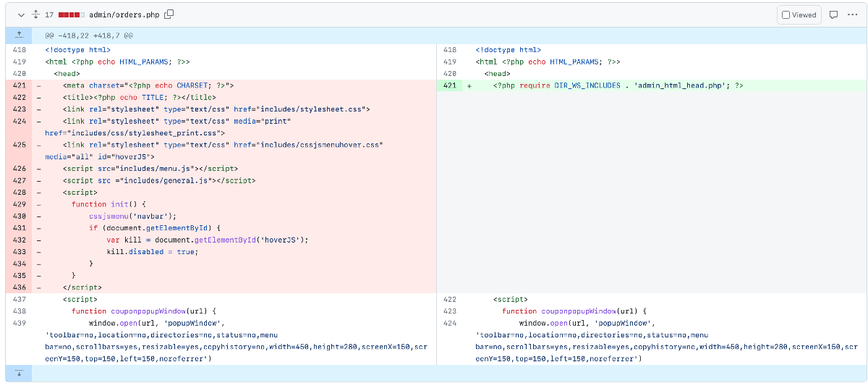Click left line number 428

19,193
